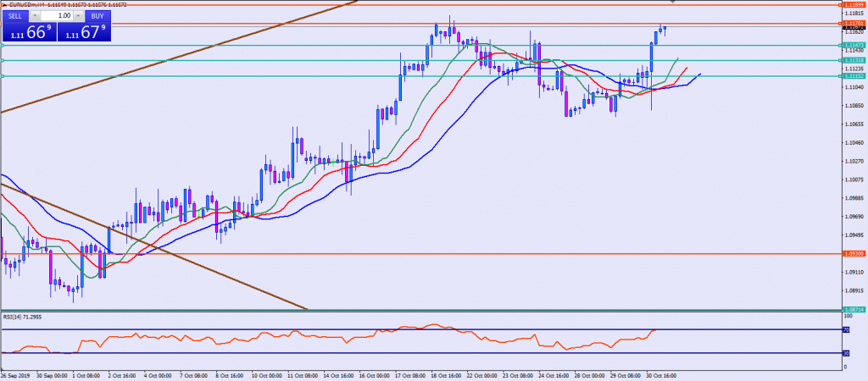This screenshot has width=868, height=381.
Task: Click the buy price tile showing 1.11 67
Action: pos(84,31)
